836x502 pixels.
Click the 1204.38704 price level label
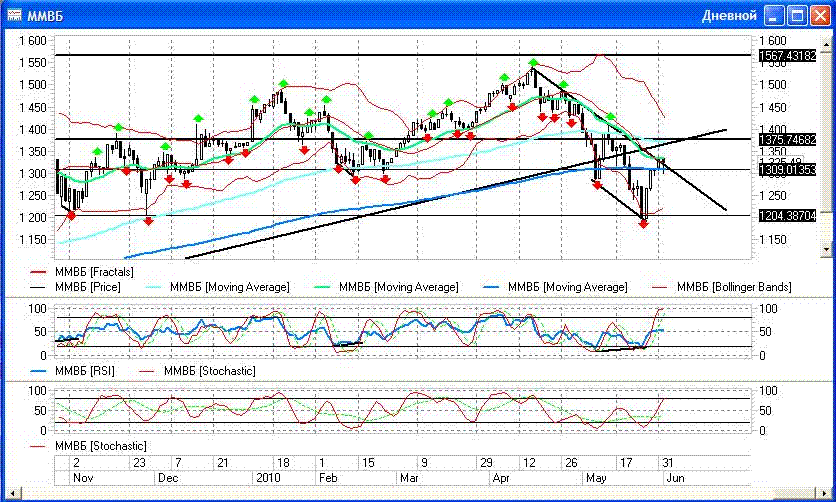tap(787, 216)
